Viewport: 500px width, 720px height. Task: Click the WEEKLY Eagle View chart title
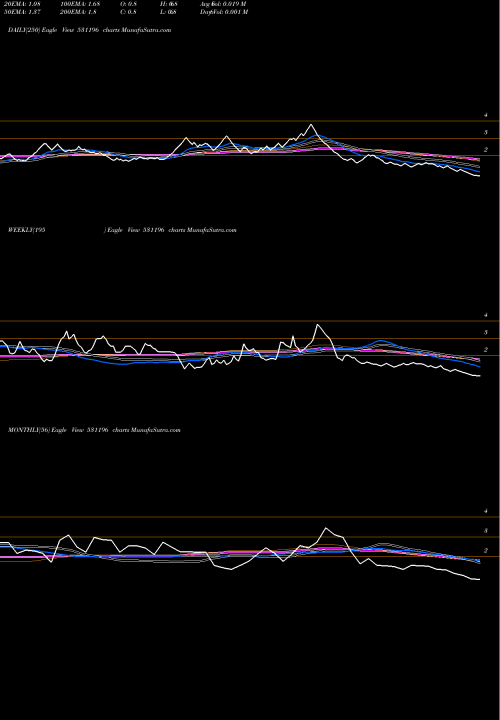(x=122, y=230)
